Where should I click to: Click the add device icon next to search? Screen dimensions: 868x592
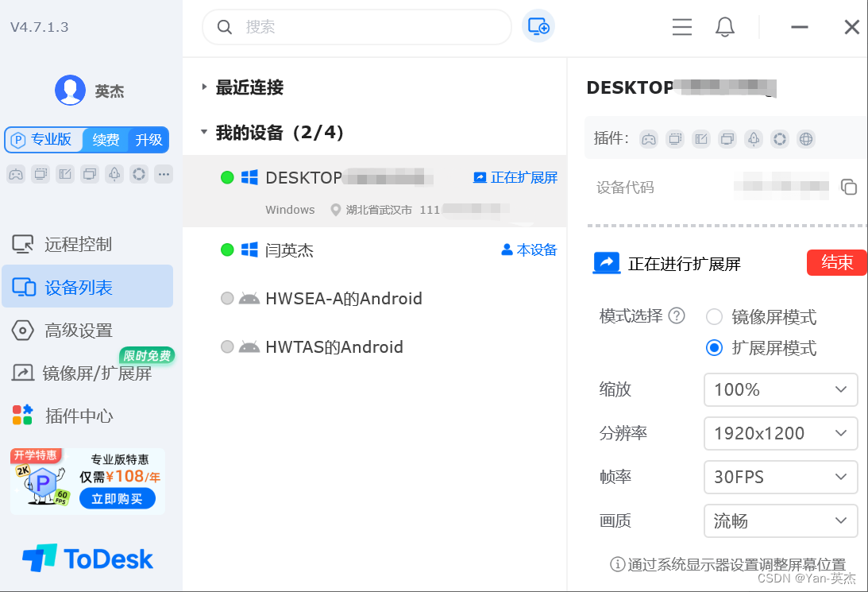538,26
